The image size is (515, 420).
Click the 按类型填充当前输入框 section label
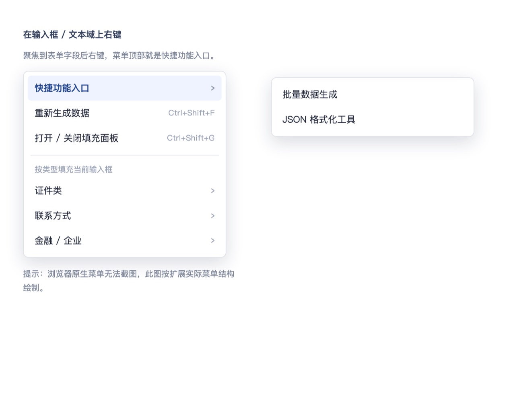pyautogui.click(x=74, y=169)
